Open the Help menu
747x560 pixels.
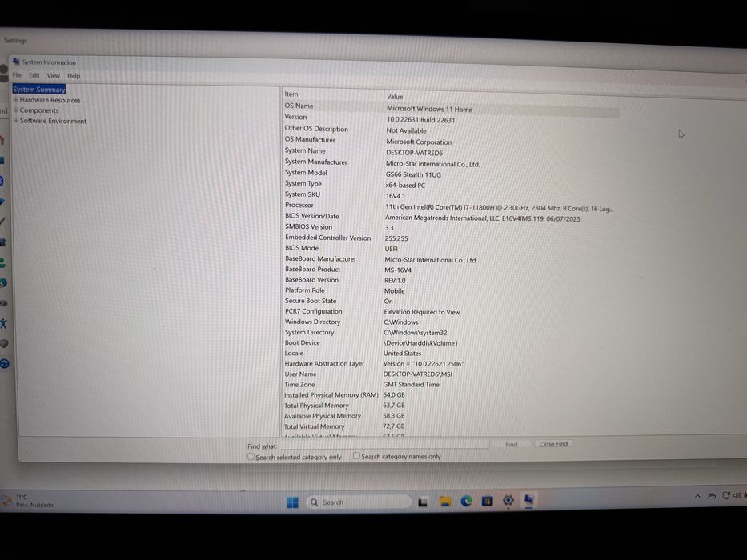[x=74, y=76]
